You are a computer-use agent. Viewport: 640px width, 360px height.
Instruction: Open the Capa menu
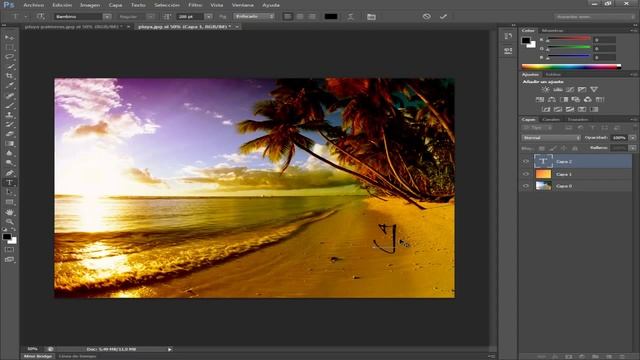point(115,5)
